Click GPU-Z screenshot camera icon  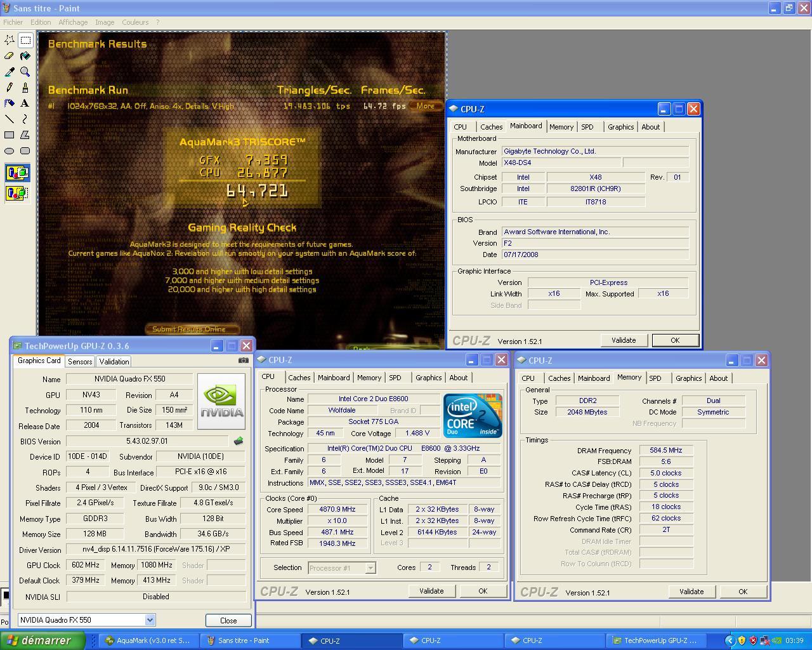coord(243,360)
